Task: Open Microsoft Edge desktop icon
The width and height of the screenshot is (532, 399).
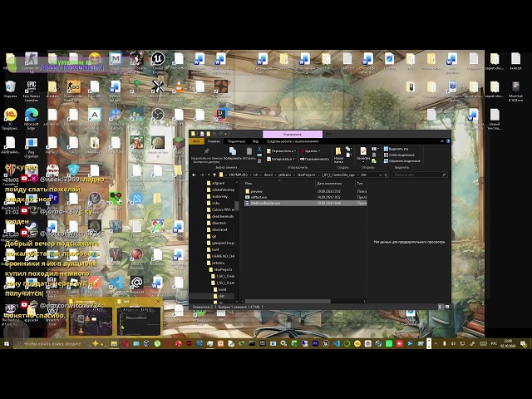Action: click(32, 119)
